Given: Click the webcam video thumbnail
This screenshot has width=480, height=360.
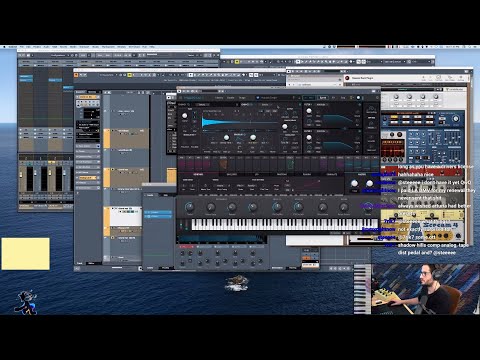Looking at the screenshot, I should pos(426,289).
